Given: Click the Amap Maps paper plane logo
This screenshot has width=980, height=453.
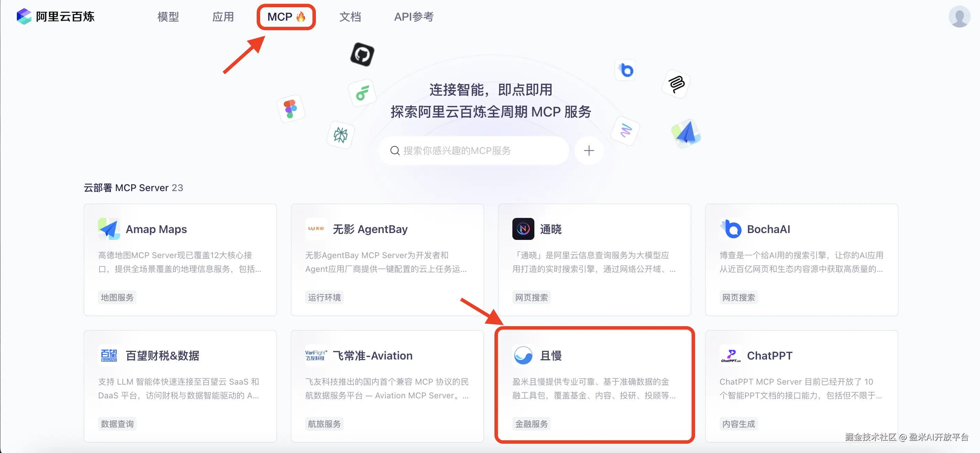Looking at the screenshot, I should (x=109, y=229).
